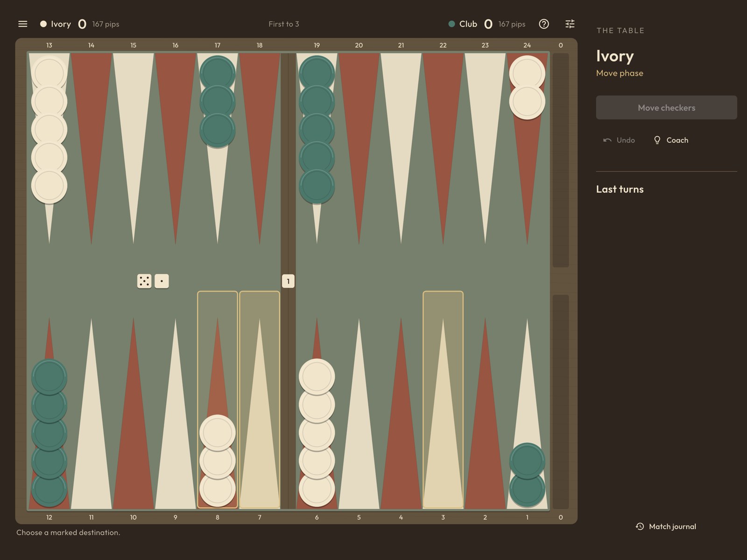Click Ivory's '167 pips' count

106,24
